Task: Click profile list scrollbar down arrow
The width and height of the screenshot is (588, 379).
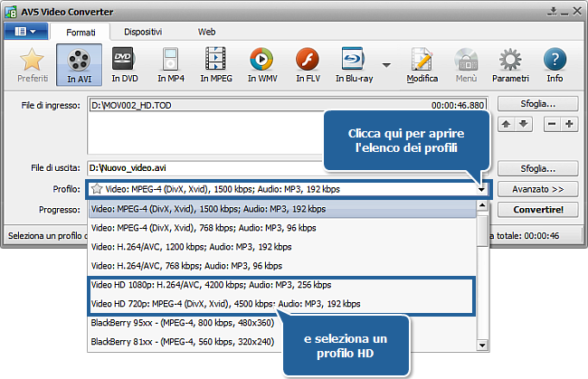Action: (483, 345)
